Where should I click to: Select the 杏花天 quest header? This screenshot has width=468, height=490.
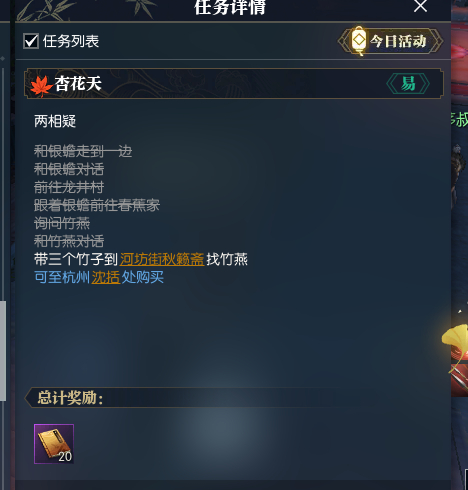click(x=234, y=83)
